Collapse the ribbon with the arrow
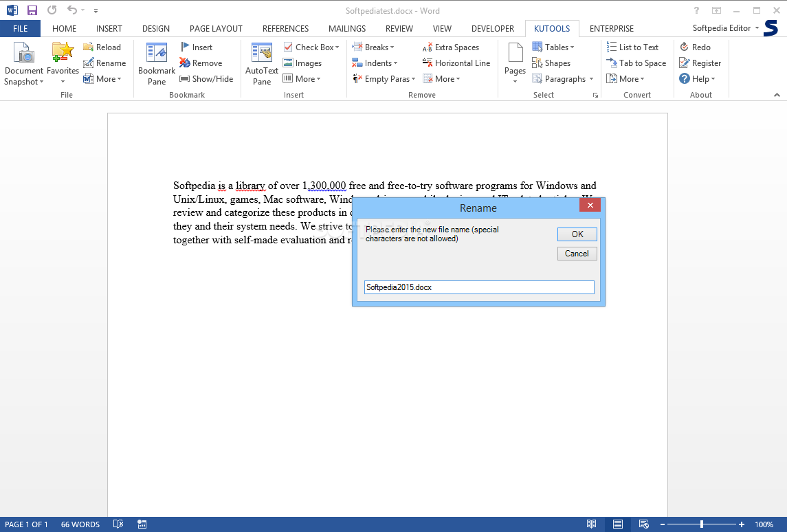Screen dimensions: 787x532 coord(777,95)
